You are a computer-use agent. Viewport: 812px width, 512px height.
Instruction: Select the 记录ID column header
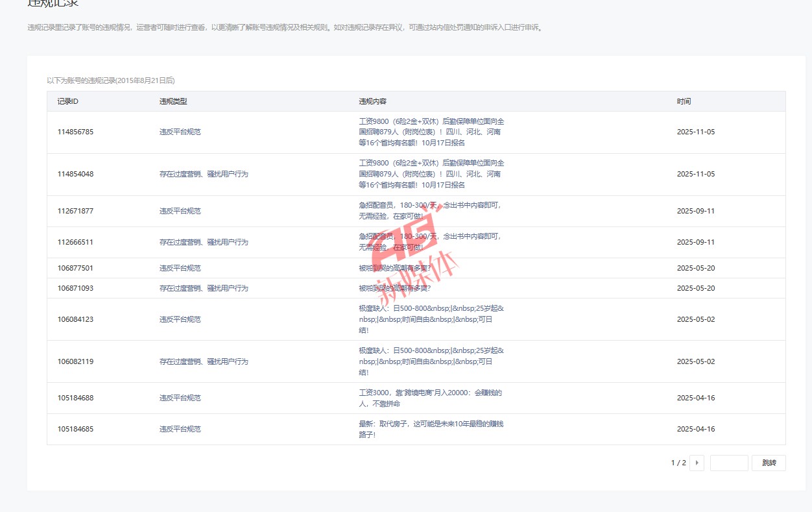(x=68, y=101)
